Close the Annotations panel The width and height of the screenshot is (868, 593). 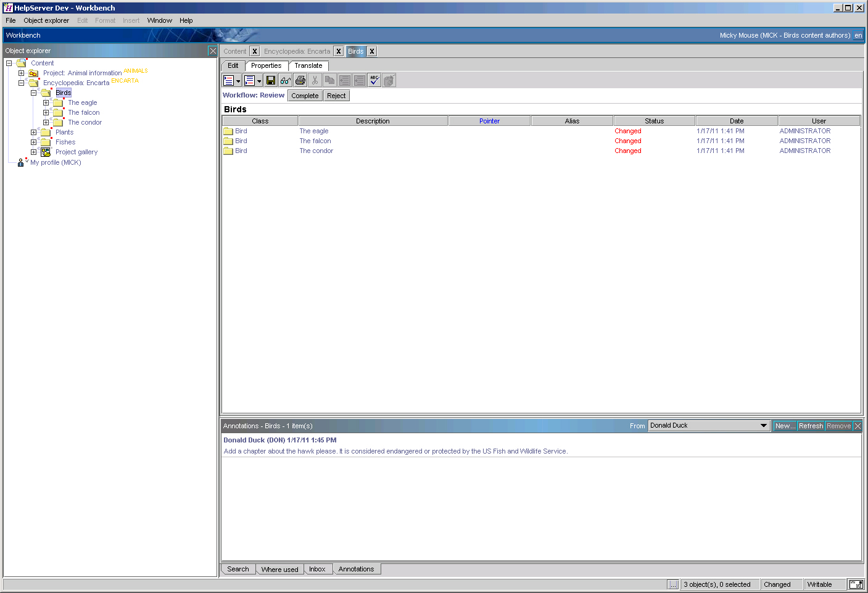point(858,426)
